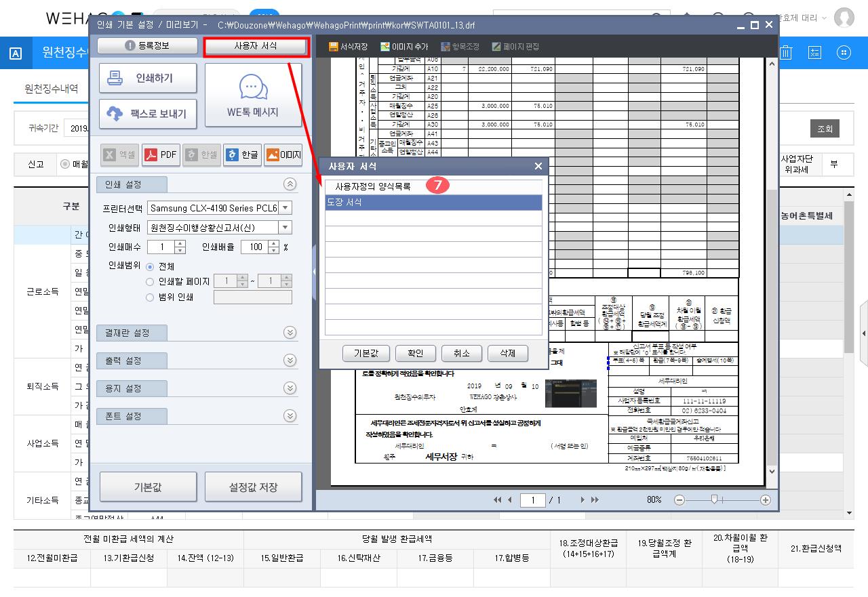
Task: Click the zoom in plus icon
Action: click(x=766, y=500)
